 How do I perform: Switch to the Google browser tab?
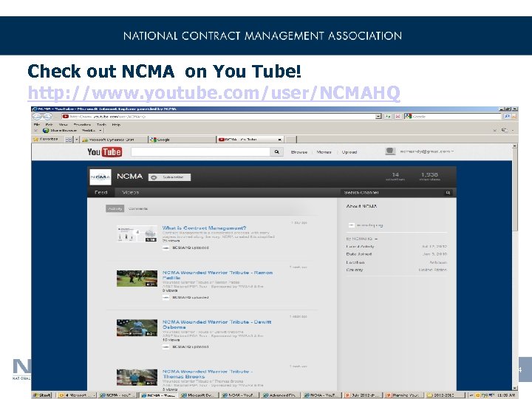(183, 140)
